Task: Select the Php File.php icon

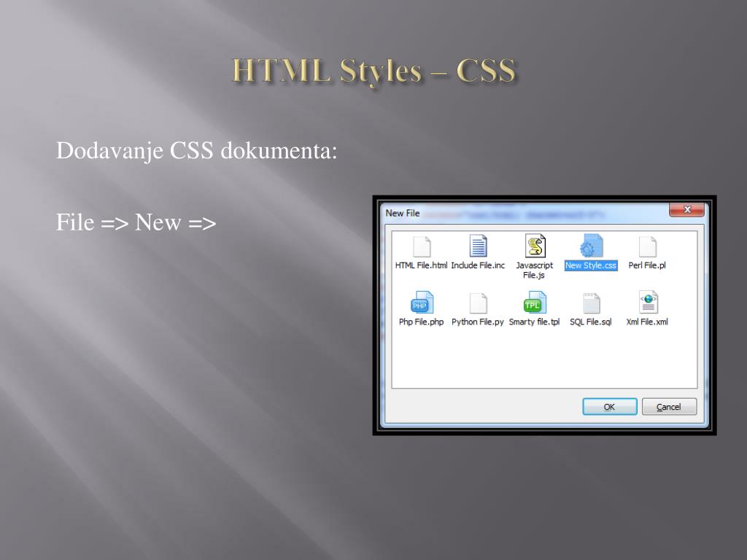Action: coord(422,303)
